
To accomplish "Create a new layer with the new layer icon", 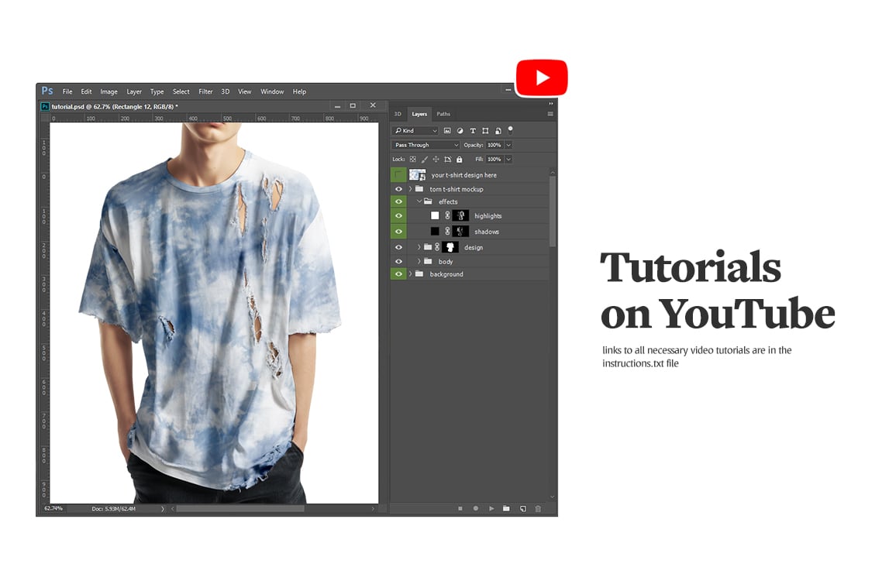I will pos(523,509).
